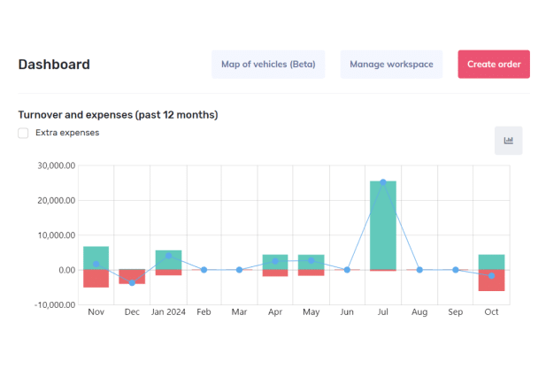Click the Create order button
Viewport: 546px width, 392px height.
coord(494,64)
